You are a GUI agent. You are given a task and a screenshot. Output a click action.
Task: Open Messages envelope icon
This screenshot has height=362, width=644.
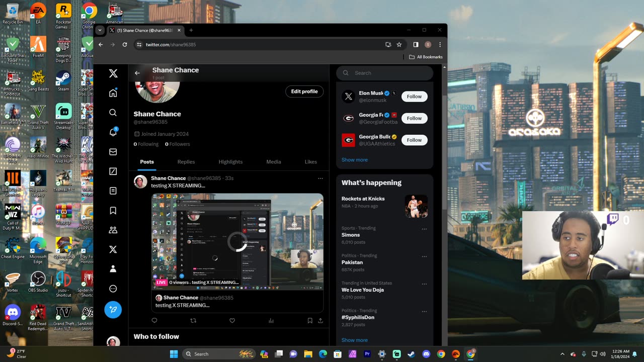point(113,152)
